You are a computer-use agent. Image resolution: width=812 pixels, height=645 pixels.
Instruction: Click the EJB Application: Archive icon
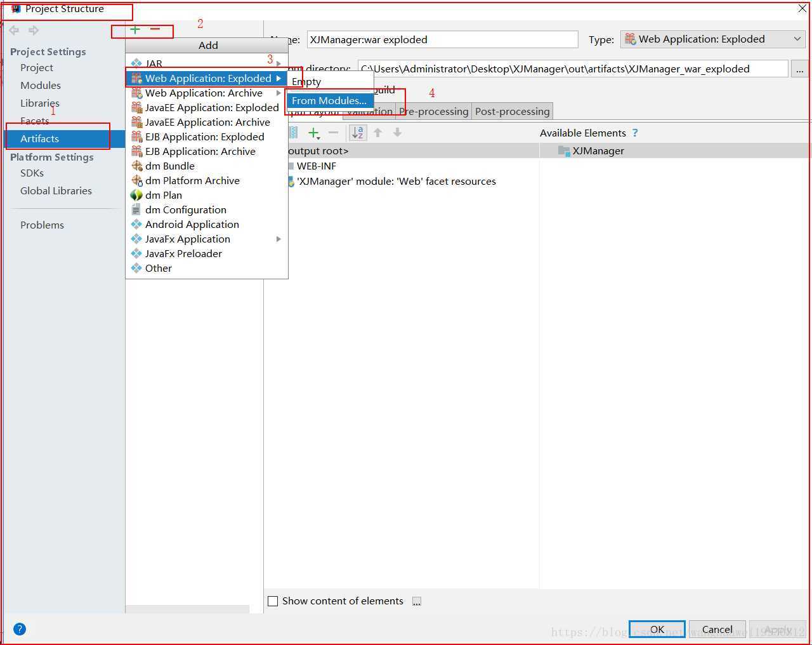[x=136, y=151]
